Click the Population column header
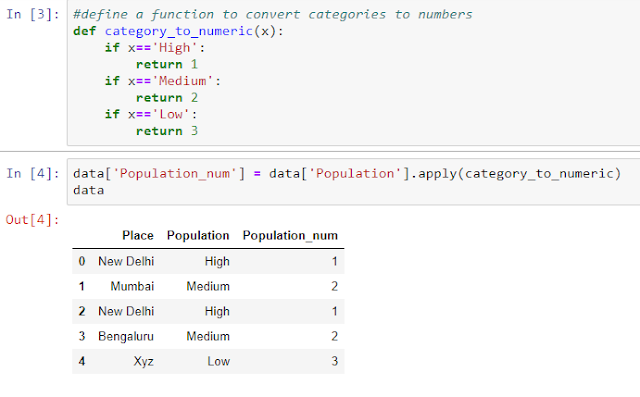This screenshot has width=640, height=397. pyautogui.click(x=198, y=235)
